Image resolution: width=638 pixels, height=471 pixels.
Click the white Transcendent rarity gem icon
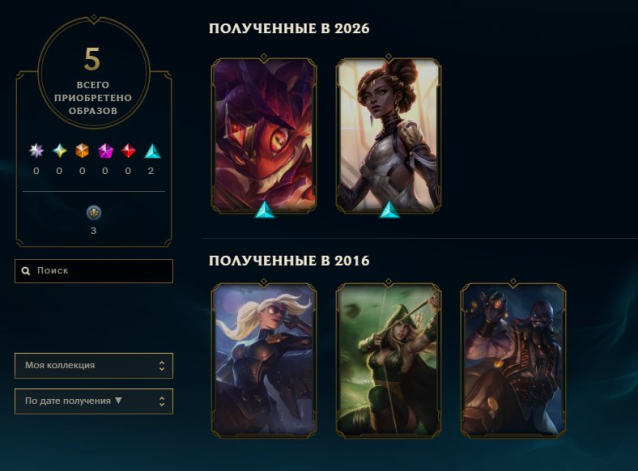click(36, 151)
